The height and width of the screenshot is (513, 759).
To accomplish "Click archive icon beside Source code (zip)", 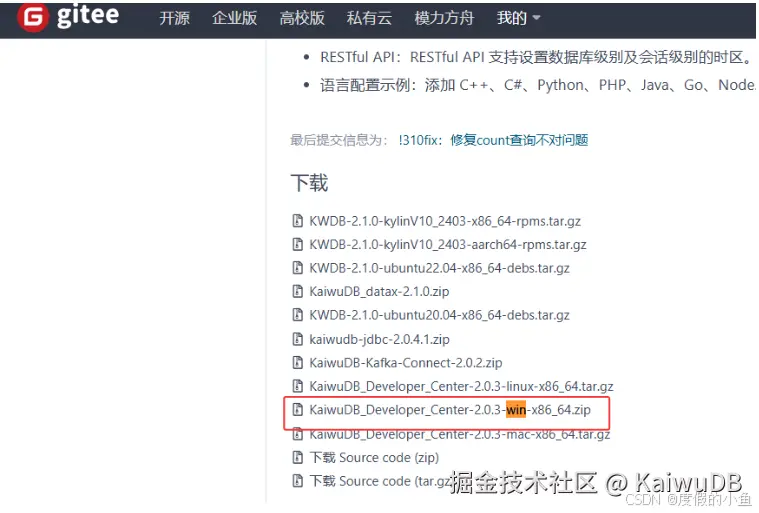I will click(x=298, y=457).
